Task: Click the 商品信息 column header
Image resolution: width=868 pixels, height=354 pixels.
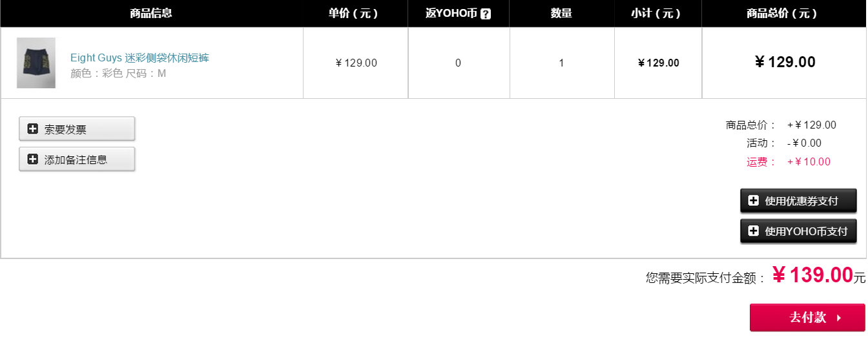Action: click(151, 14)
